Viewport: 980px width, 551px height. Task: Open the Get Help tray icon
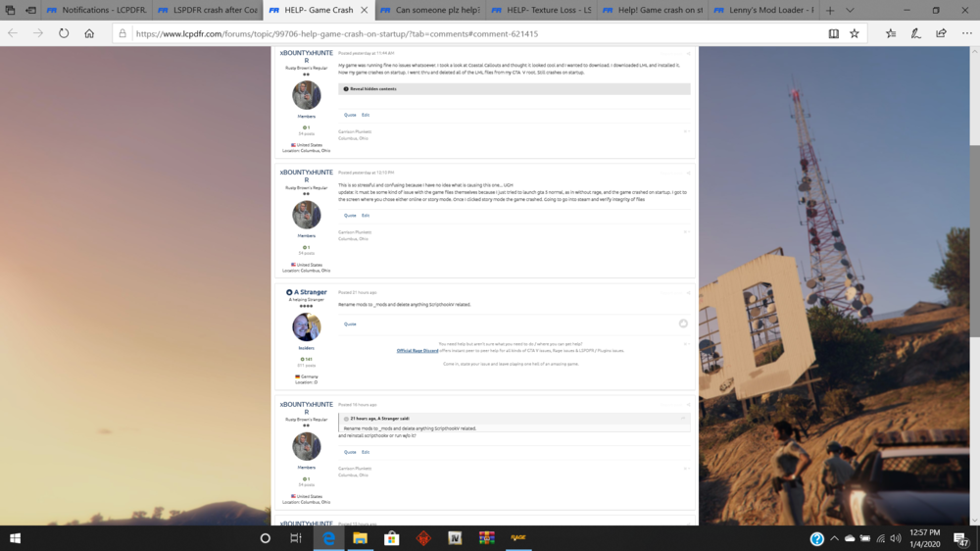click(x=817, y=538)
